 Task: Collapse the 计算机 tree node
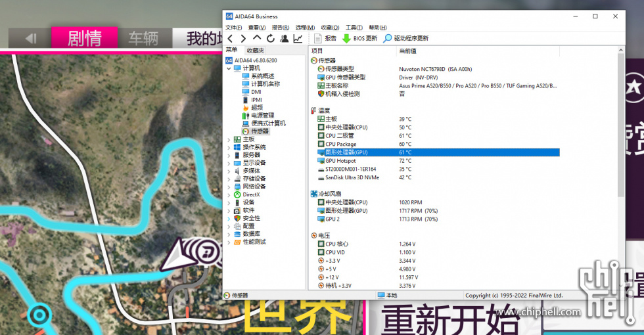[x=229, y=68]
